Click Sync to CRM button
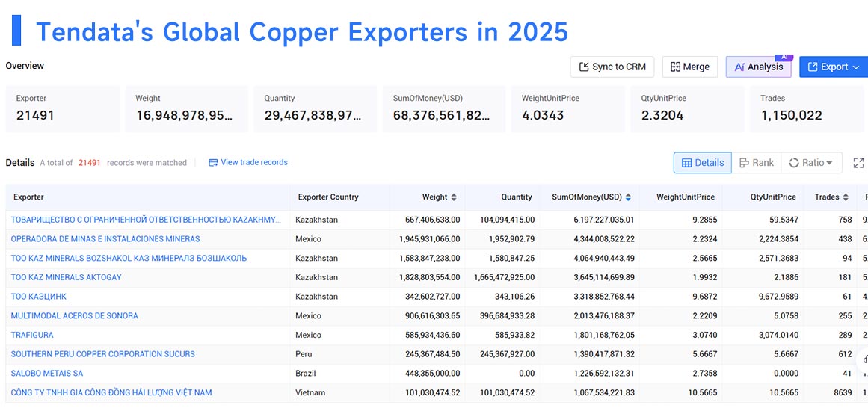868x411 pixels. [612, 67]
